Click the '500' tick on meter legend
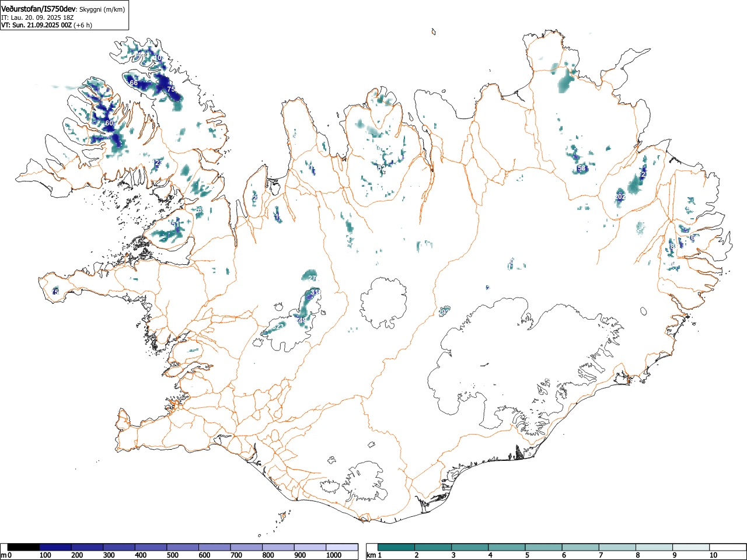 pos(172,555)
